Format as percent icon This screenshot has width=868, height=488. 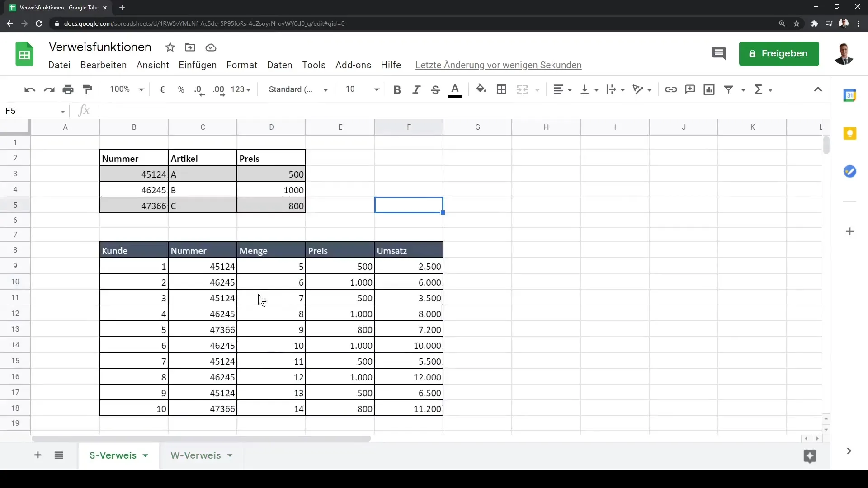tap(181, 89)
